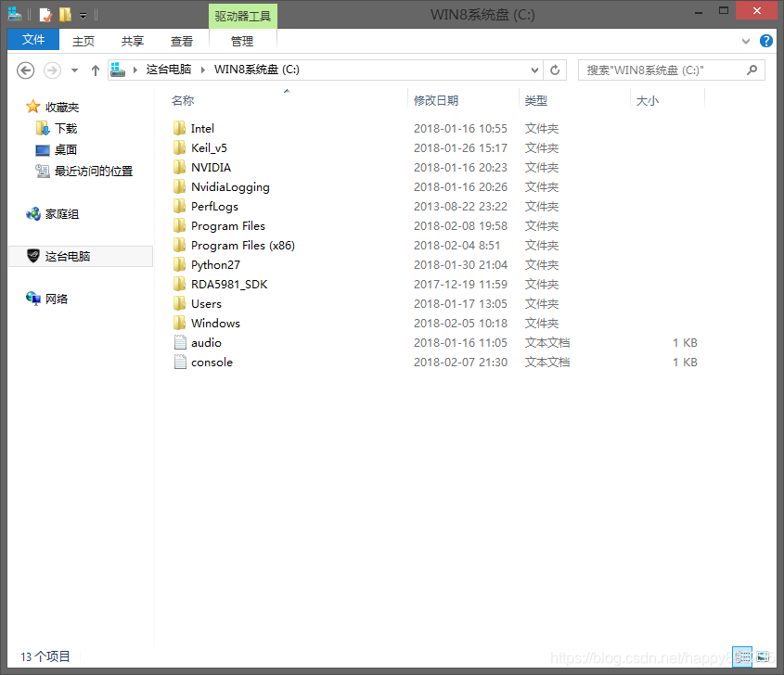Open the 管理 ribbon tab

coord(242,41)
